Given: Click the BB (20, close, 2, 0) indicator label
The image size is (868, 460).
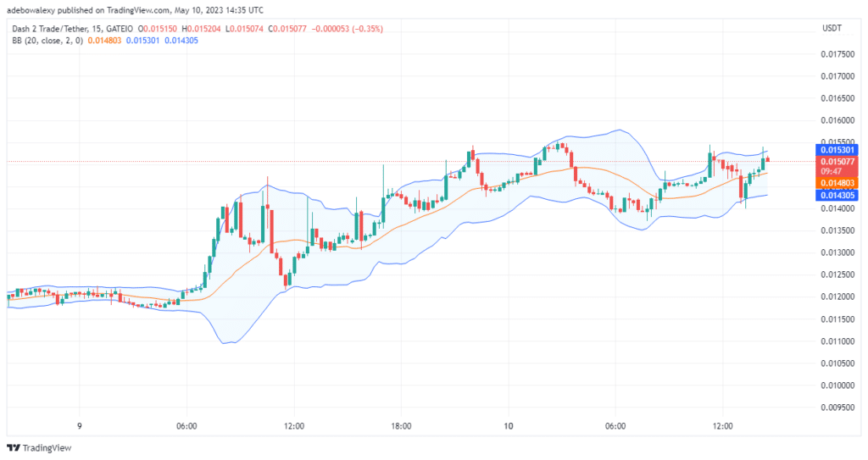Looking at the screenshot, I should click(x=47, y=41).
